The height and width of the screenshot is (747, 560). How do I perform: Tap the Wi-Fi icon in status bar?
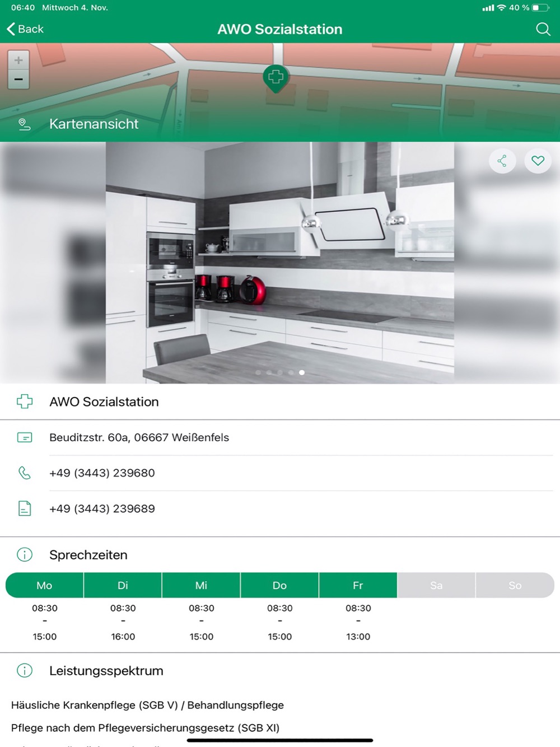[501, 8]
